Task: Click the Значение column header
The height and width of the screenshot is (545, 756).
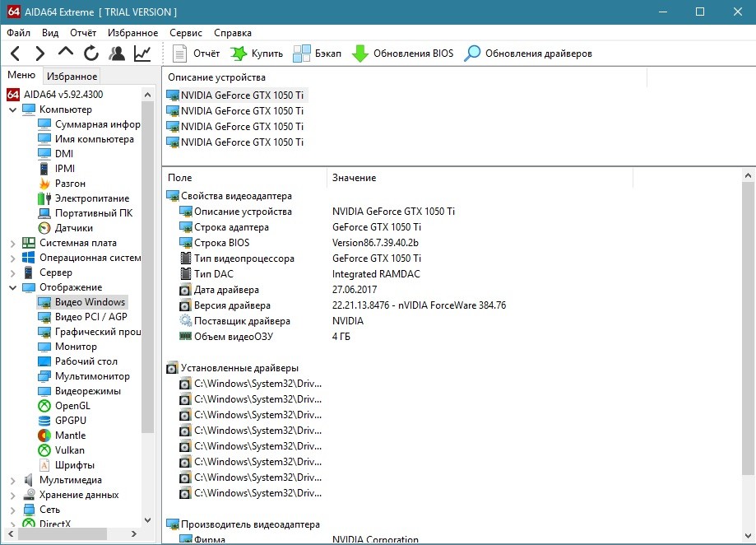Action: [480, 178]
